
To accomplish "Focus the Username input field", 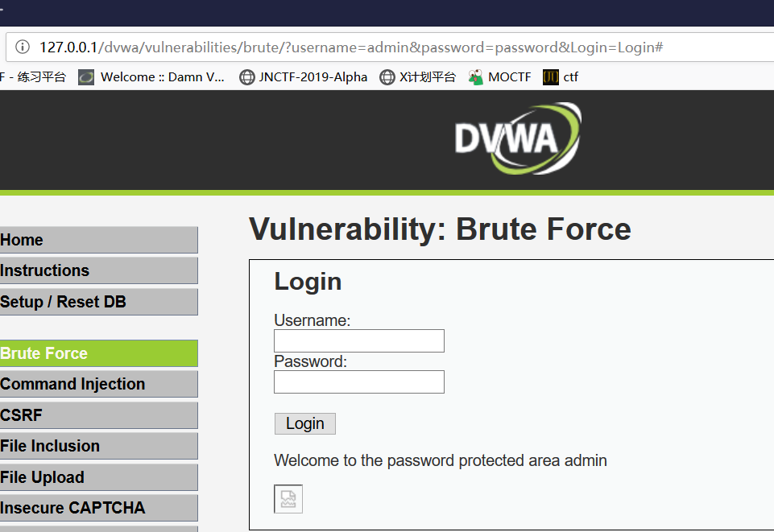I will coord(359,340).
